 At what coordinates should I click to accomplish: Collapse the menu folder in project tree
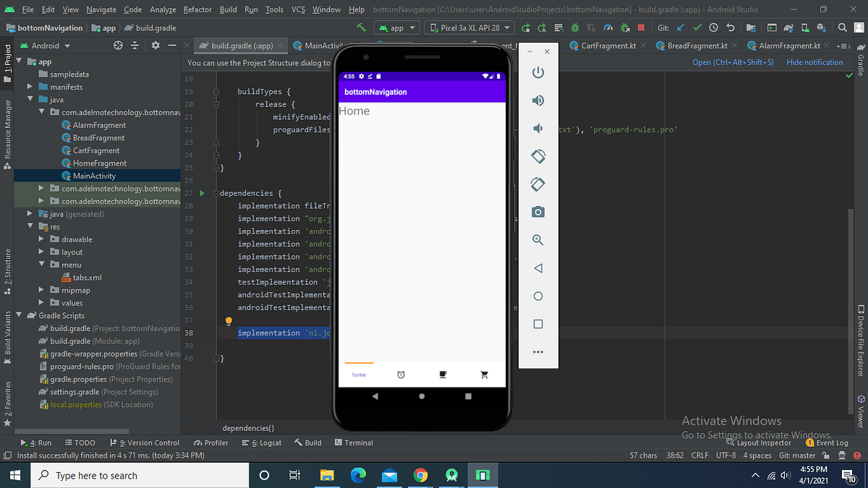click(x=43, y=265)
